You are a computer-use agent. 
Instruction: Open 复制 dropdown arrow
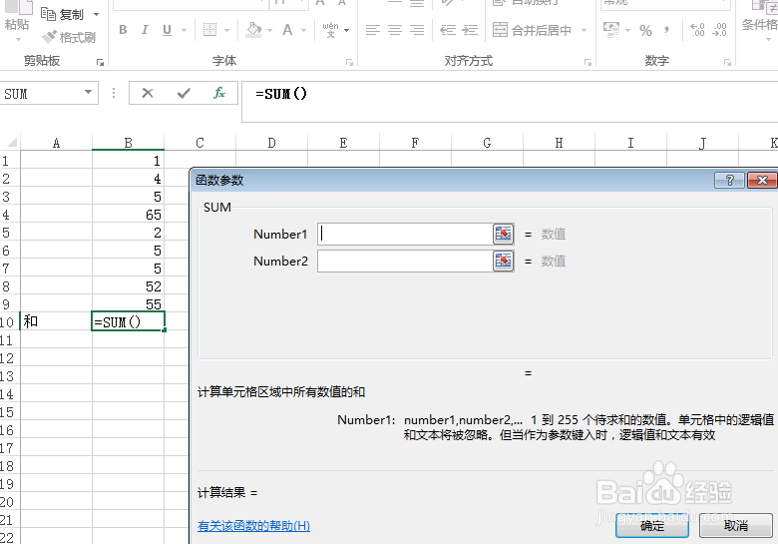tap(96, 14)
